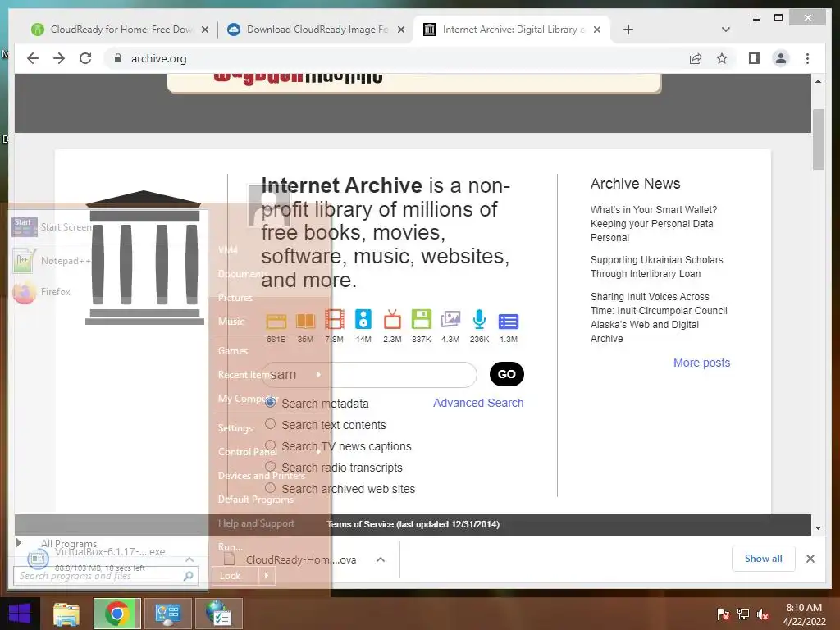Open a new browser tab

[x=628, y=30]
